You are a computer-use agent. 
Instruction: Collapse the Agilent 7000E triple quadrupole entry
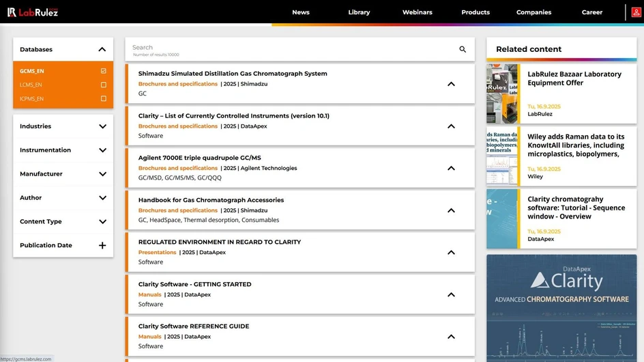(451, 168)
